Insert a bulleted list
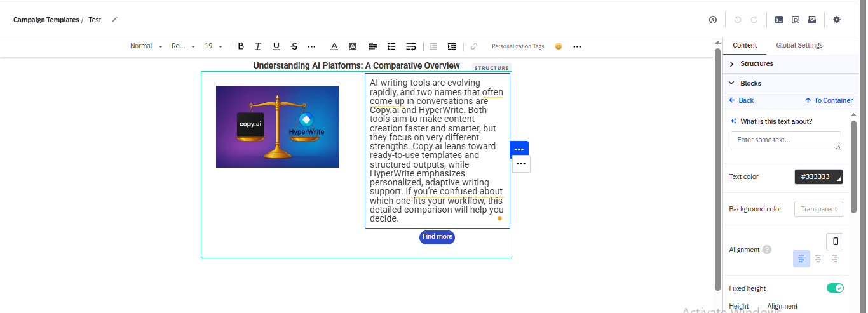This screenshot has width=868, height=313. pyautogui.click(x=391, y=46)
